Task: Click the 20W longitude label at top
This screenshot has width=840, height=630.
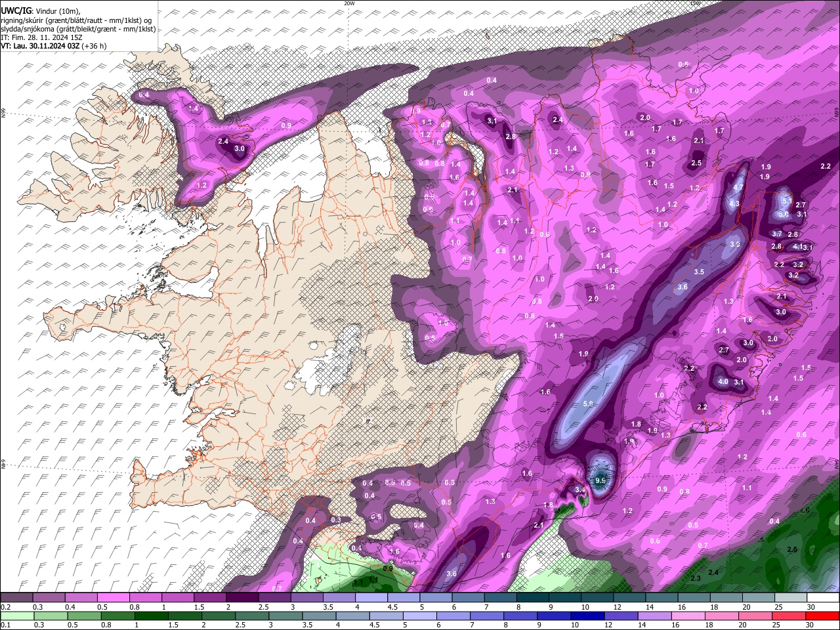Action: pos(349,3)
